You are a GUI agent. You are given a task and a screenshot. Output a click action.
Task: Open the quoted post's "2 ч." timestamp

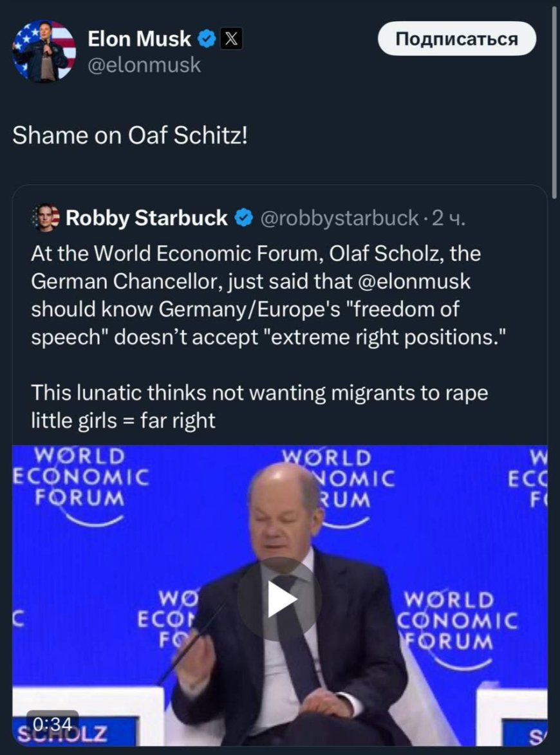pyautogui.click(x=448, y=219)
